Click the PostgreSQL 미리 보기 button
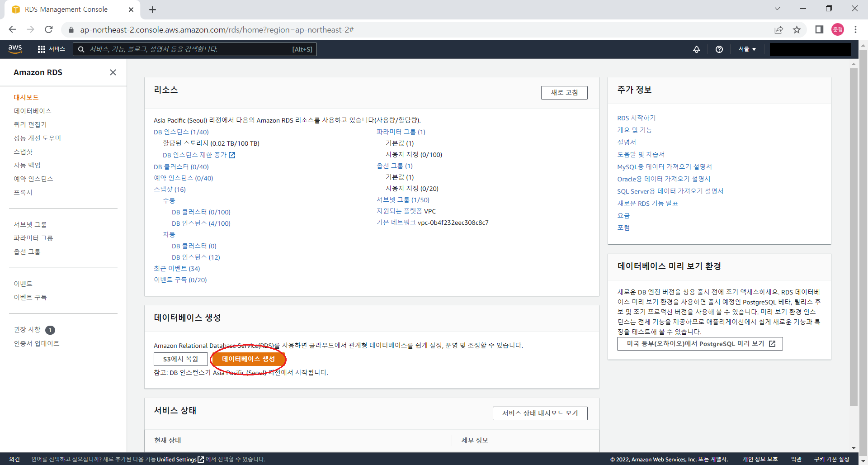The width and height of the screenshot is (868, 465). click(x=700, y=344)
